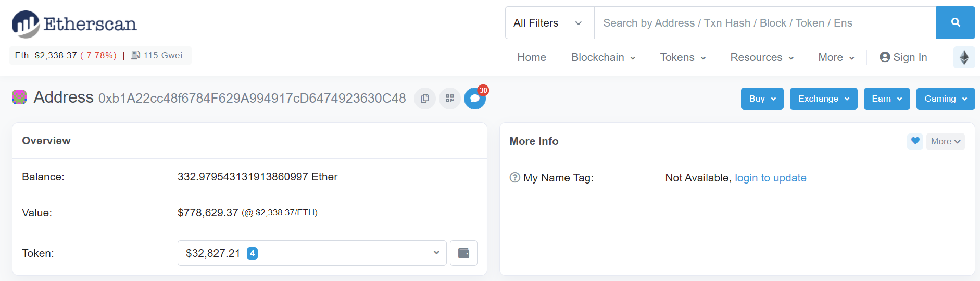Click the My Name Tag help icon

[515, 178]
